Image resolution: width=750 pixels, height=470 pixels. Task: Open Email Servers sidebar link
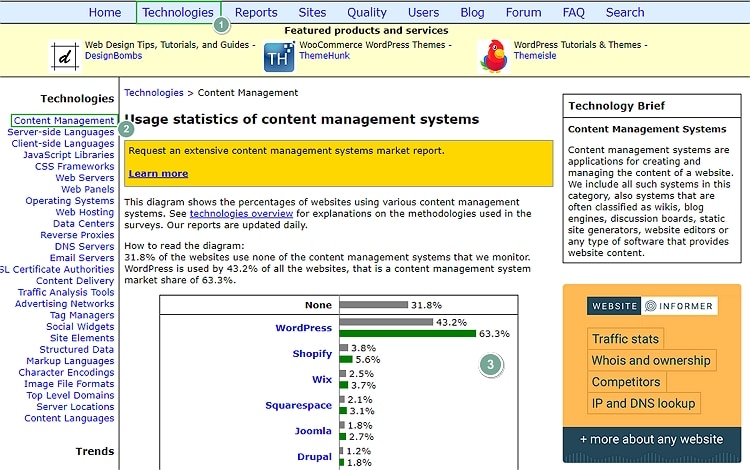coord(82,258)
